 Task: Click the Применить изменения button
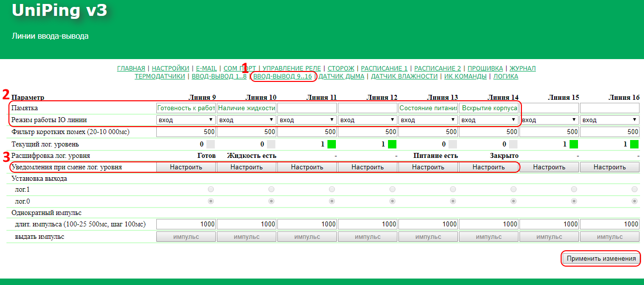click(x=601, y=259)
